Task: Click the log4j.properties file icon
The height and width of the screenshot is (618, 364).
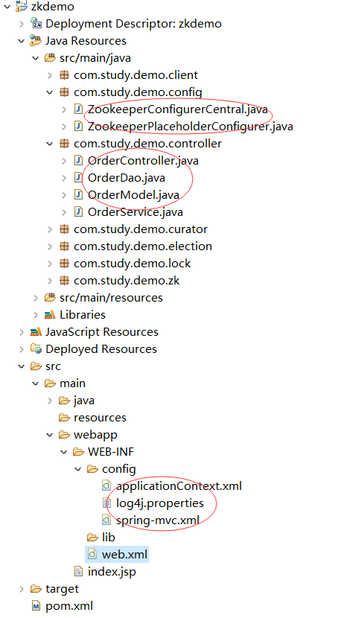Action: click(106, 503)
